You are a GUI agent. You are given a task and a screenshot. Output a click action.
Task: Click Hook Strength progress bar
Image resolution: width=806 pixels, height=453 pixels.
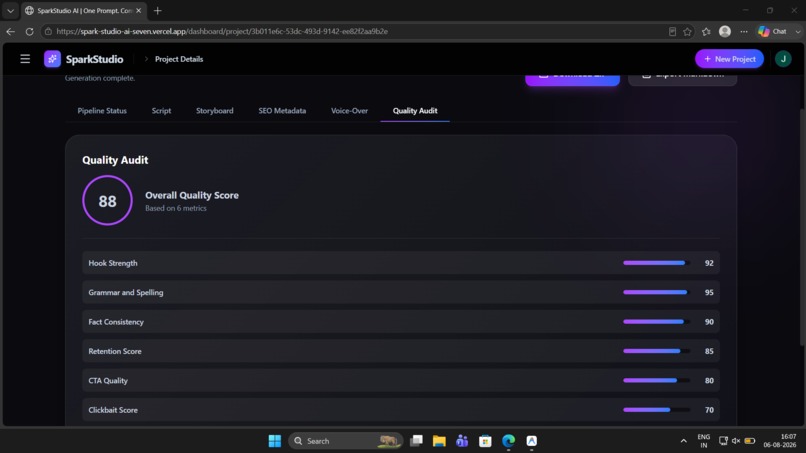(656, 263)
